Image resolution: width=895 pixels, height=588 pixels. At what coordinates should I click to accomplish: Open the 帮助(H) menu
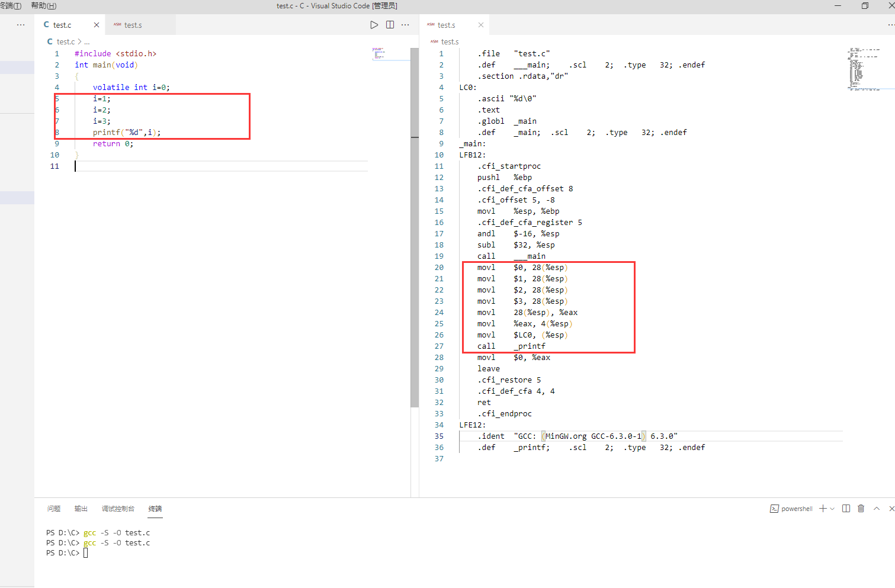pos(44,6)
